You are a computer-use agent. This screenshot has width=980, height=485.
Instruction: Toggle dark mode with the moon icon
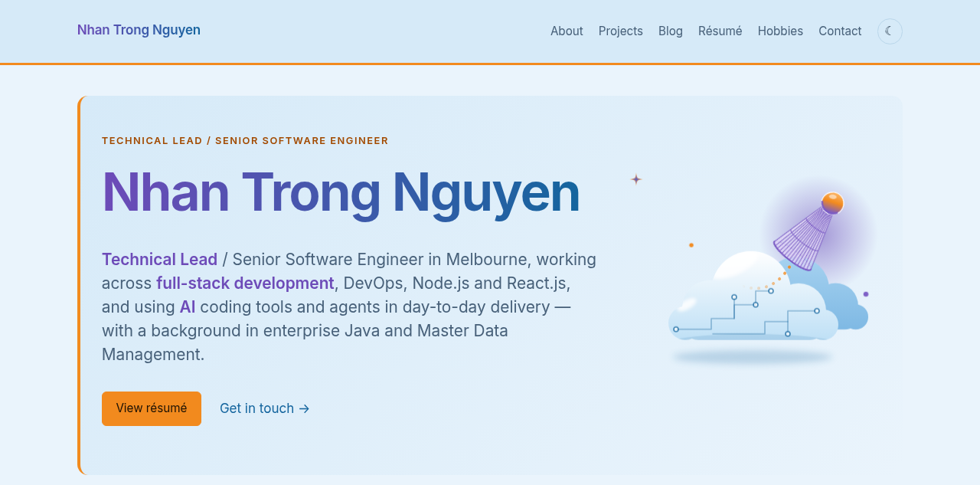(x=890, y=31)
